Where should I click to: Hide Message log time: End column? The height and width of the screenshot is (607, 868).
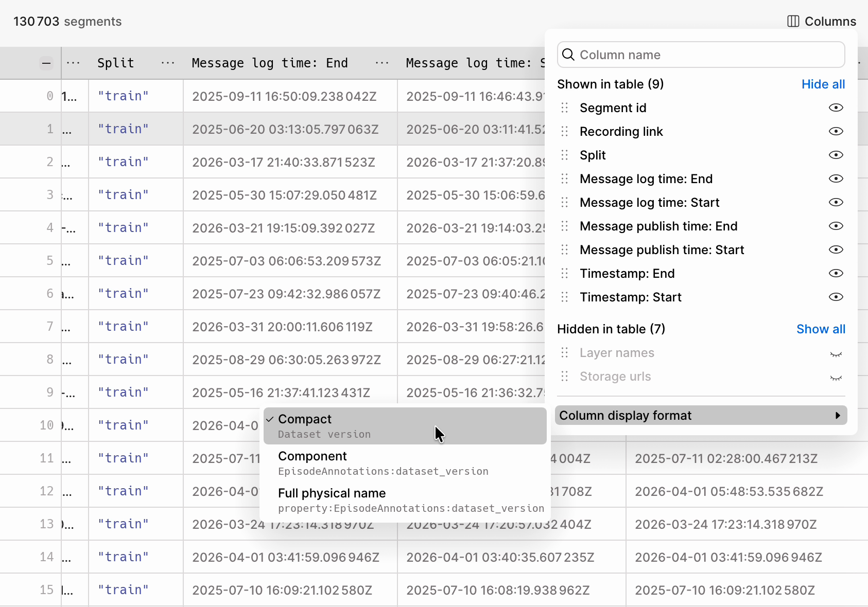[836, 178]
